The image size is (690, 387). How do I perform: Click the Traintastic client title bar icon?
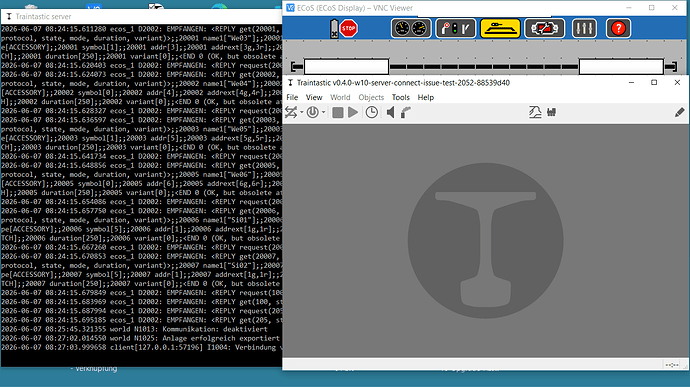pyautogui.click(x=290, y=83)
